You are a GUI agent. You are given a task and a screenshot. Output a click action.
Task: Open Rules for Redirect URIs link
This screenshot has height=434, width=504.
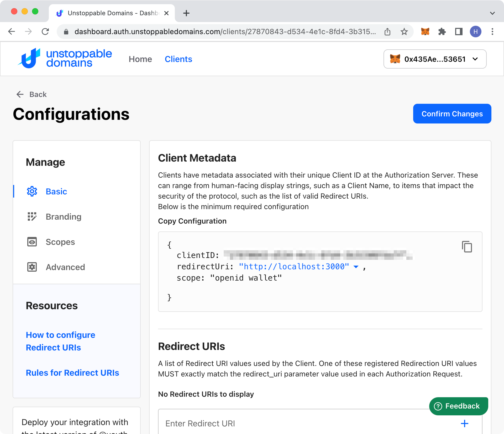72,373
